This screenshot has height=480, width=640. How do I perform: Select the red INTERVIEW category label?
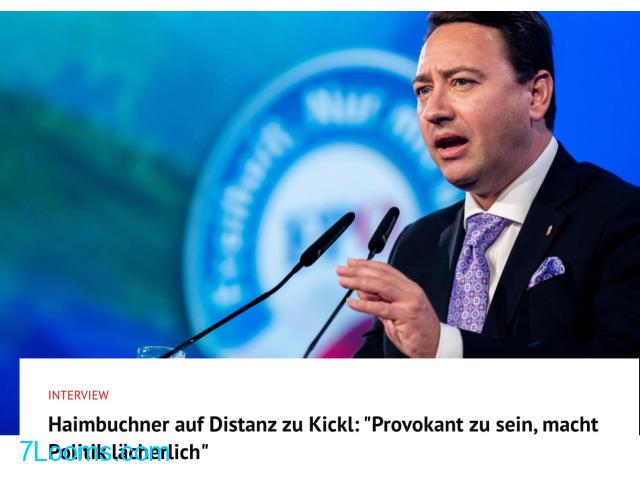(78, 395)
